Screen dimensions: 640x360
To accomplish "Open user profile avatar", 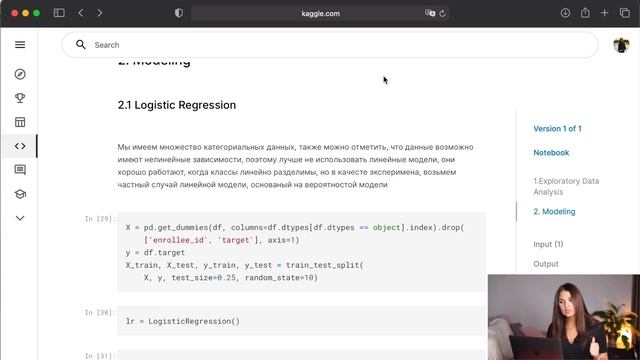I will click(621, 45).
